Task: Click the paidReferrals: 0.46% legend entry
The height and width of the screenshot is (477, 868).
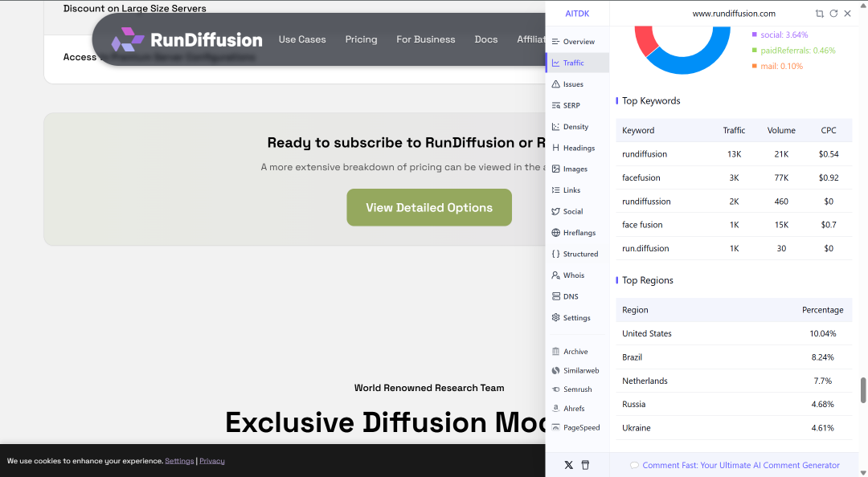Action: (793, 51)
